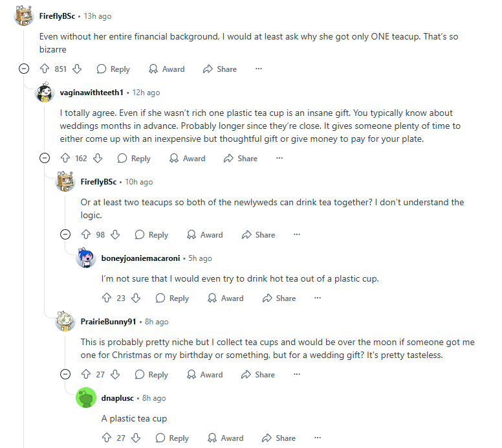Reply to dnaplusc's plastic tea cup comment

click(x=172, y=438)
